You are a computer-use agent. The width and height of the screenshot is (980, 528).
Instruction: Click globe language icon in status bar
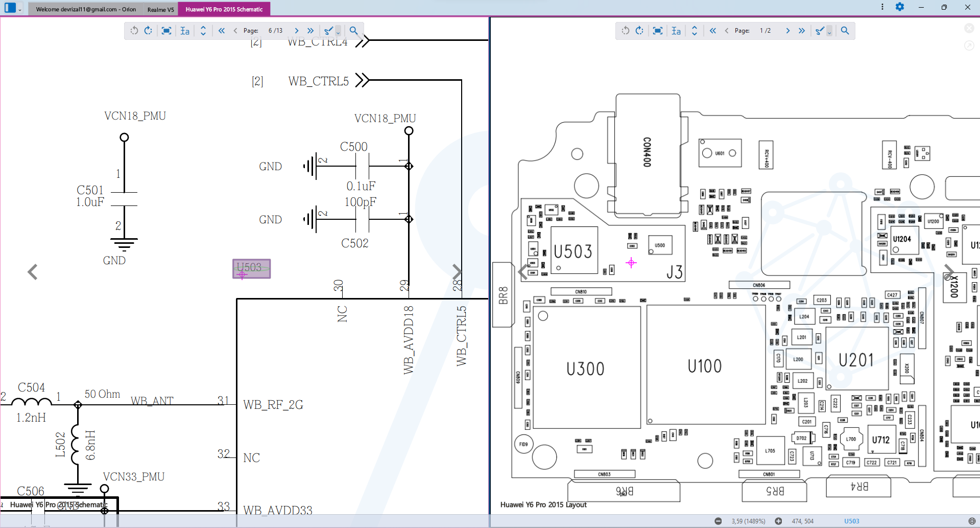click(971, 521)
